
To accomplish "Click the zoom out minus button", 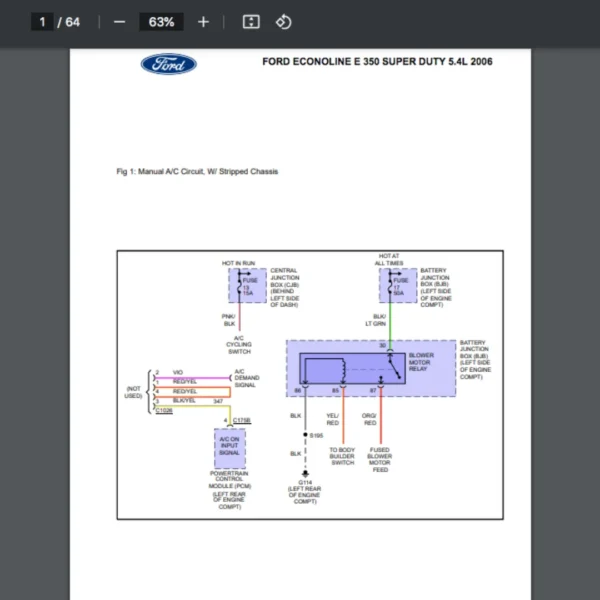I will pos(119,22).
